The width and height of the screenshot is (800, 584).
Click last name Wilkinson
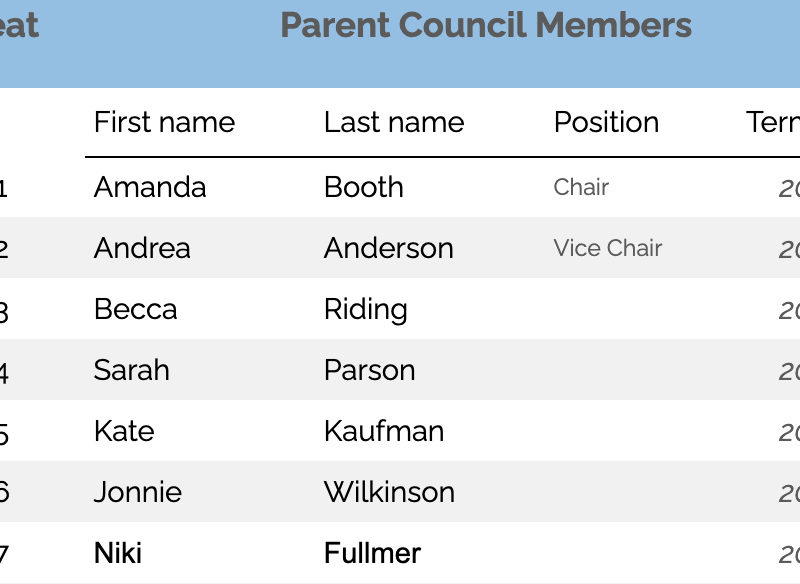point(389,492)
